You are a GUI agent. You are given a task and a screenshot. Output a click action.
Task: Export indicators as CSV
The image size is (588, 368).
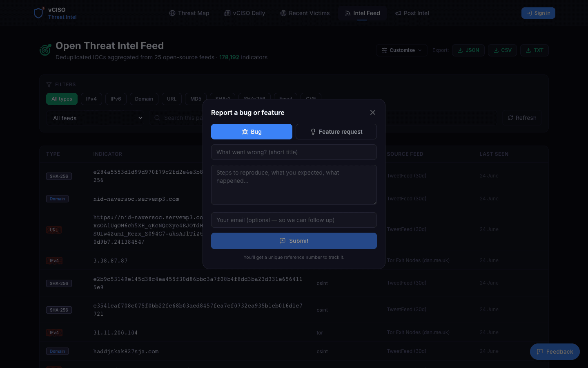(x=502, y=50)
